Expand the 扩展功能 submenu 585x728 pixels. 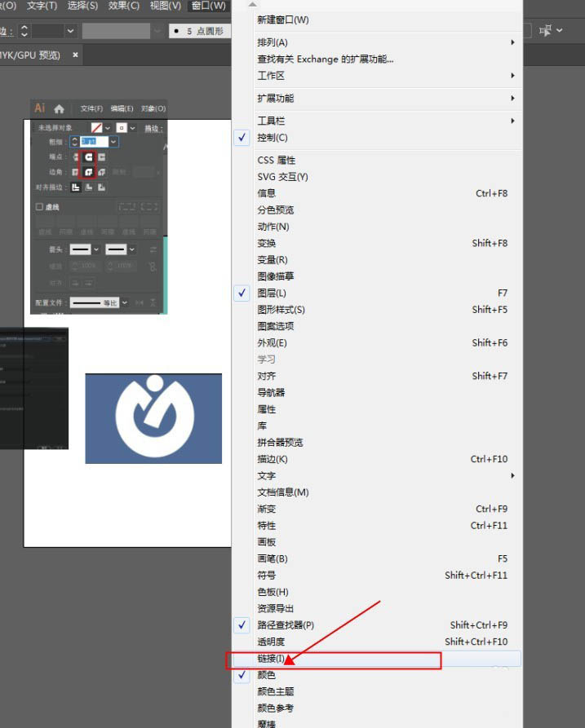[377, 99]
